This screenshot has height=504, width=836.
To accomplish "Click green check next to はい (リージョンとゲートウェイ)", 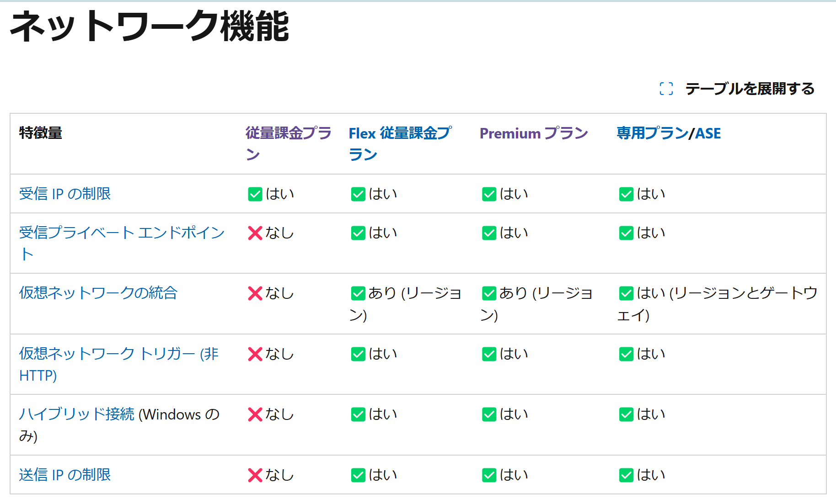I will [x=626, y=293].
